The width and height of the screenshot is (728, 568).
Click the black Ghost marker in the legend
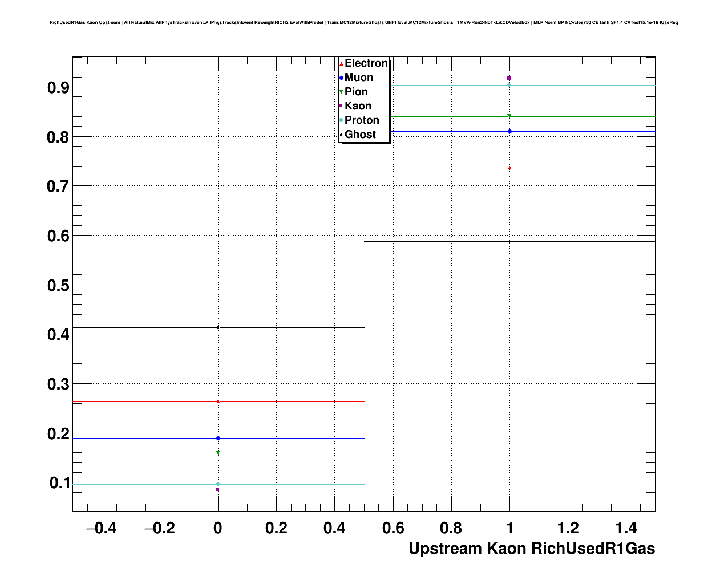pyautogui.click(x=341, y=135)
